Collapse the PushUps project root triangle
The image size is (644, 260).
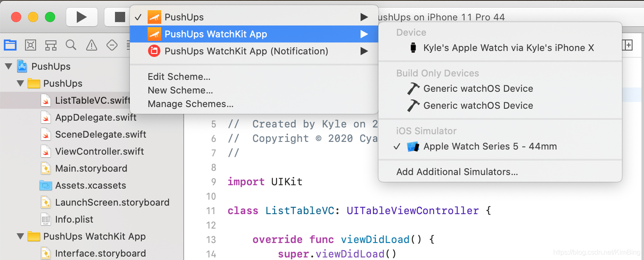8,66
